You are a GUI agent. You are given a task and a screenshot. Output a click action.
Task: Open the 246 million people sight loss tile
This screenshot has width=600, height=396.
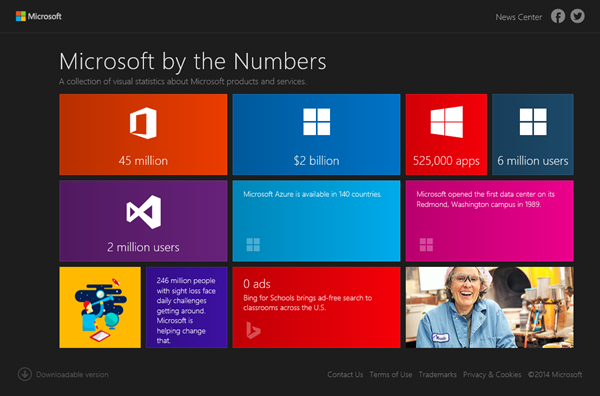point(187,307)
